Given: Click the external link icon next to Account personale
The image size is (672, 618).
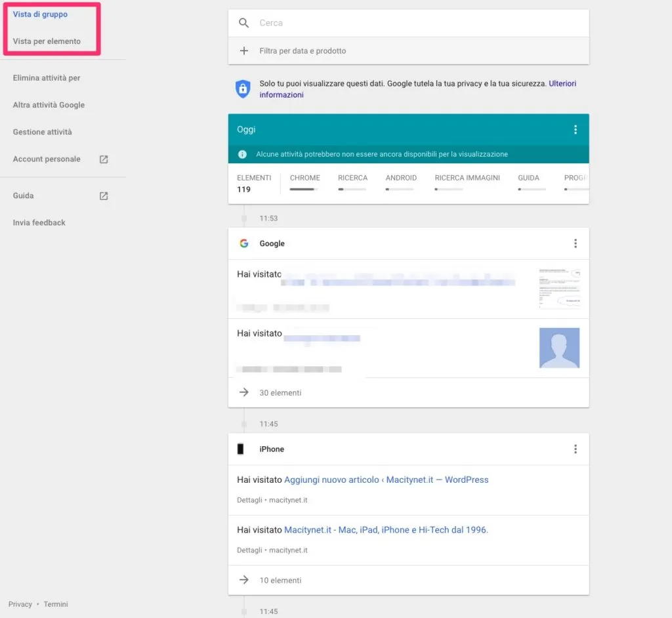Looking at the screenshot, I should point(104,159).
